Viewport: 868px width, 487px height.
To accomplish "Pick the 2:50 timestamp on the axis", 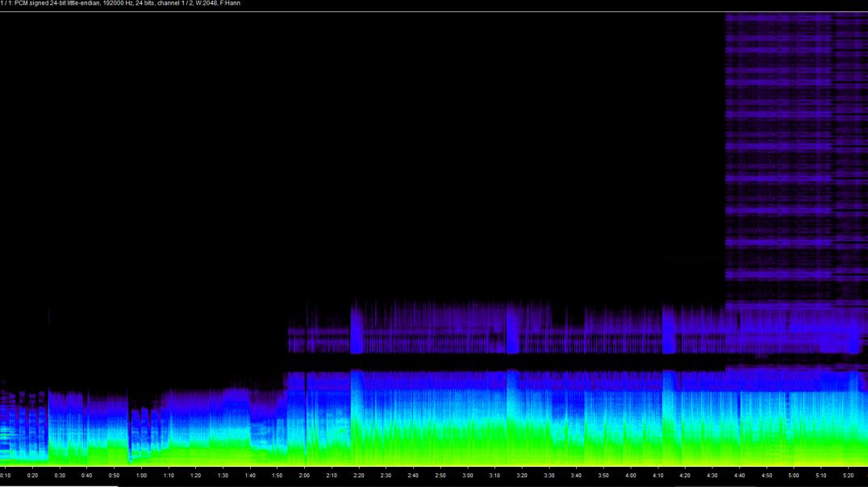I will click(x=440, y=476).
